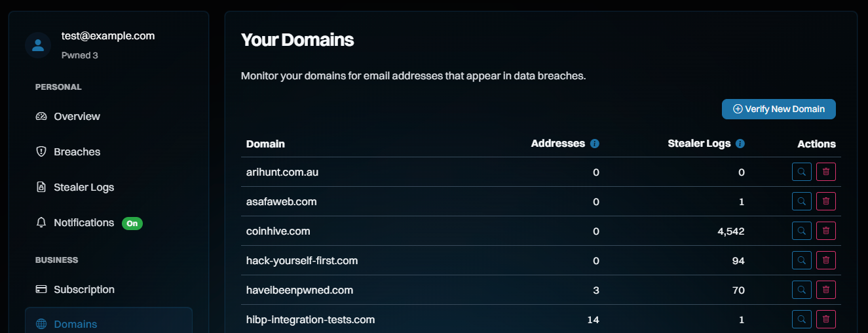Remove hibp-integration-tests.com using trash icon
Image resolution: width=868 pixels, height=333 pixels.
tap(826, 319)
